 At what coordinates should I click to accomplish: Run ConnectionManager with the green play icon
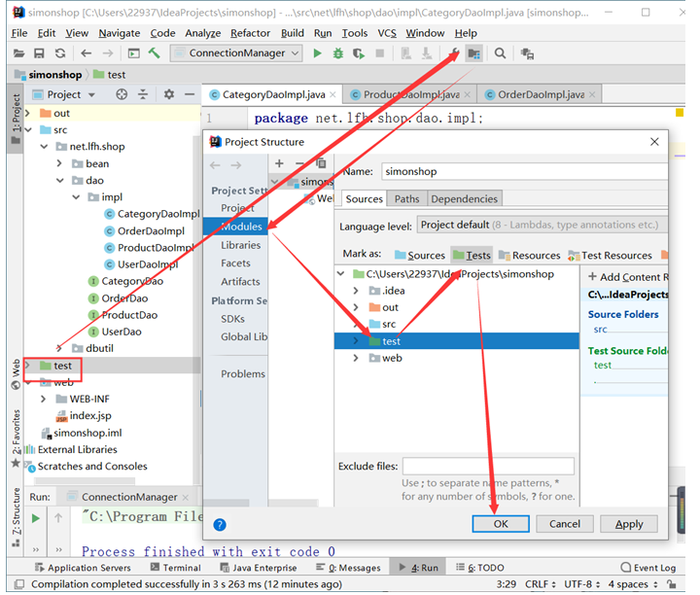pyautogui.click(x=317, y=53)
